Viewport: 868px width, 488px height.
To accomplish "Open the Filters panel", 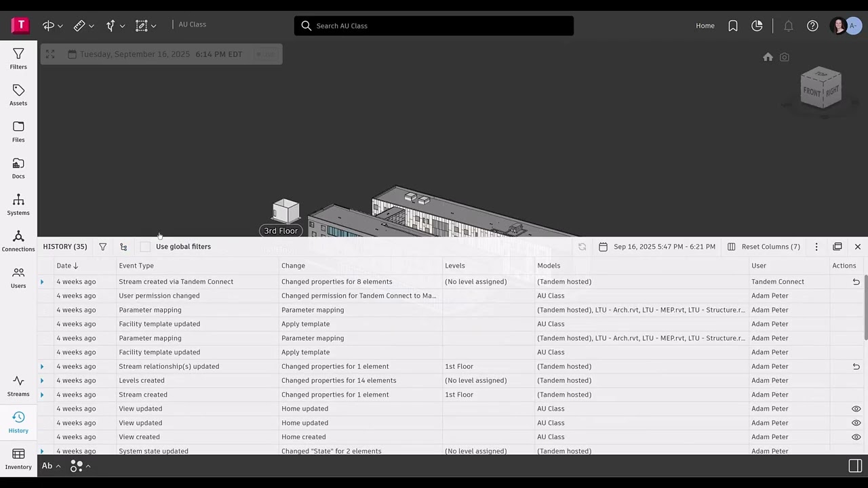I will tap(18, 58).
